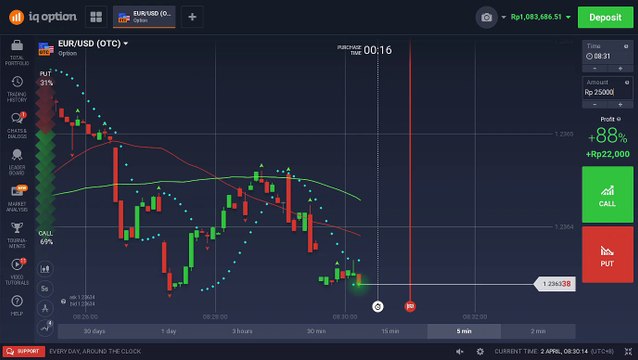This screenshot has height=360, width=638.
Task: Open Video Tutorials sidebar item
Action: [17, 271]
